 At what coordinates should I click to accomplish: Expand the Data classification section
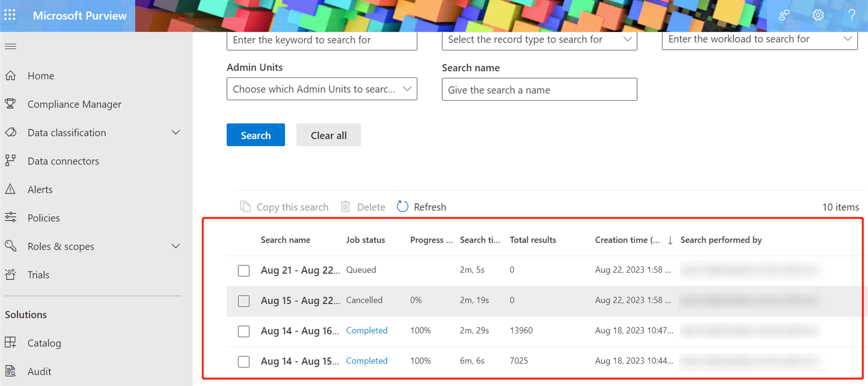point(176,133)
